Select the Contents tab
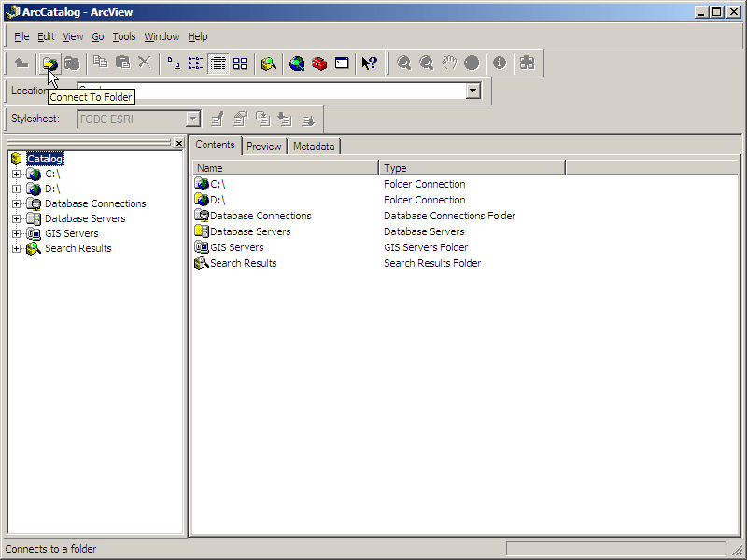 (x=215, y=145)
